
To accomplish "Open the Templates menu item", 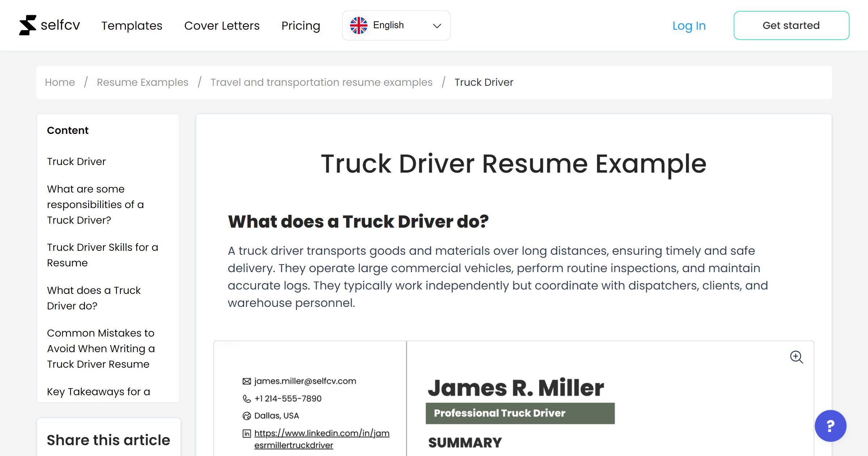I will point(132,26).
